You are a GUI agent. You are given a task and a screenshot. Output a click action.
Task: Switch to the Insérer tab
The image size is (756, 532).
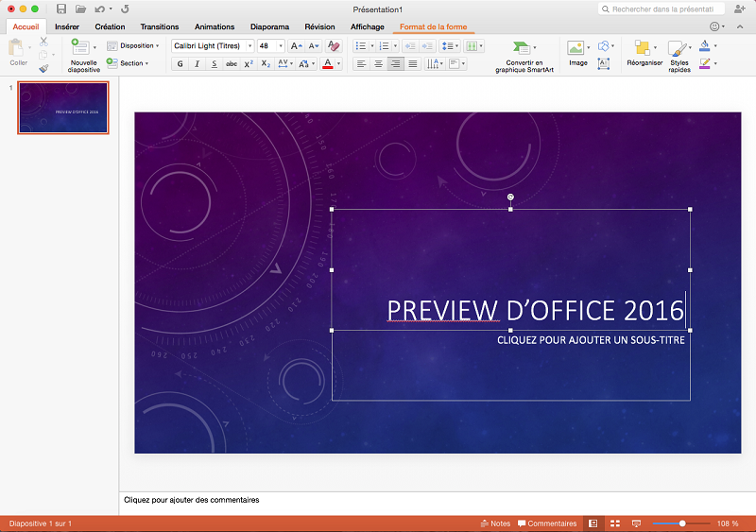click(67, 26)
